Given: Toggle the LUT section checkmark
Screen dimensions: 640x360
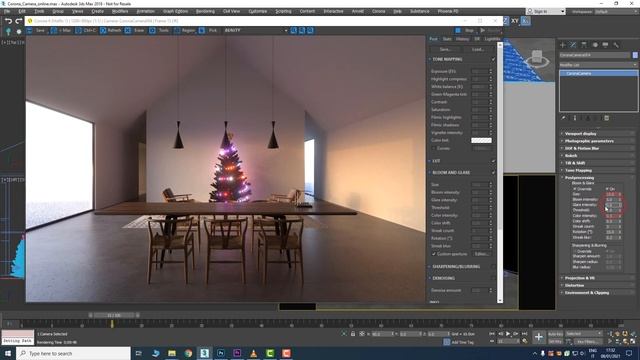Looking at the screenshot, I should click(493, 161).
